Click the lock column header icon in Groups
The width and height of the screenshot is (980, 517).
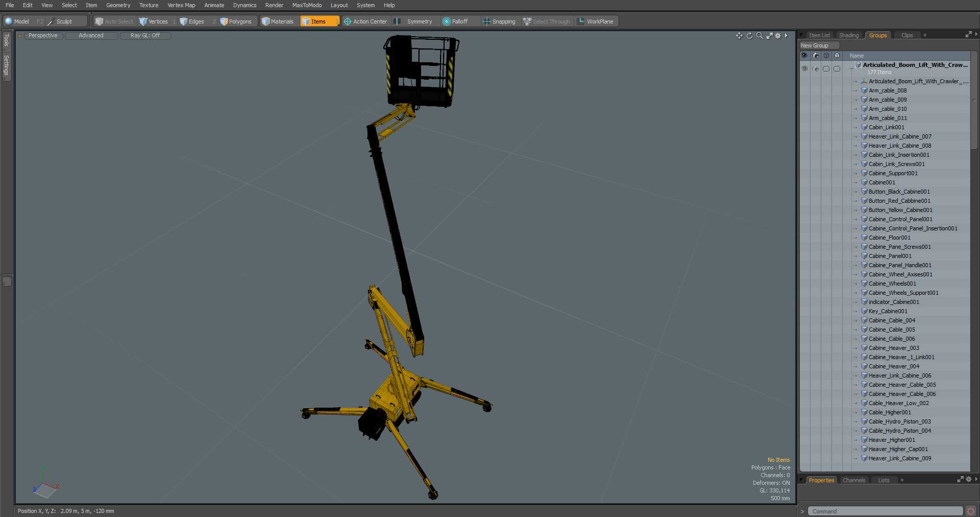click(826, 55)
